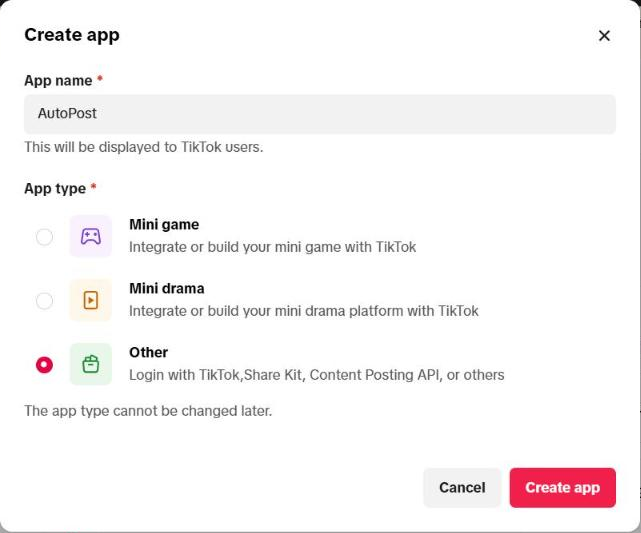Click 'Integrate or build your mini game with TikTok'
The height and width of the screenshot is (533, 641).
click(273, 247)
